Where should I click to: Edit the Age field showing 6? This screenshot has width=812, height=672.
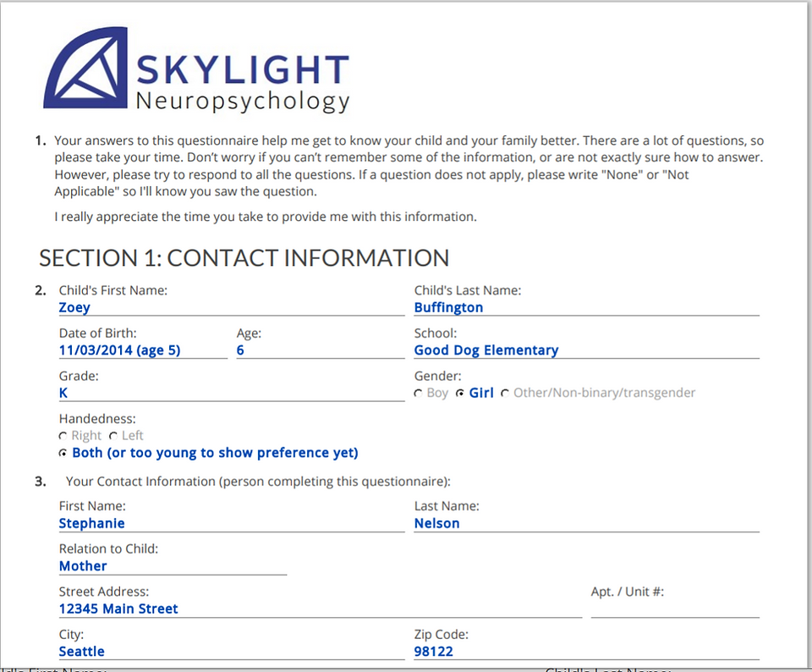[321, 350]
